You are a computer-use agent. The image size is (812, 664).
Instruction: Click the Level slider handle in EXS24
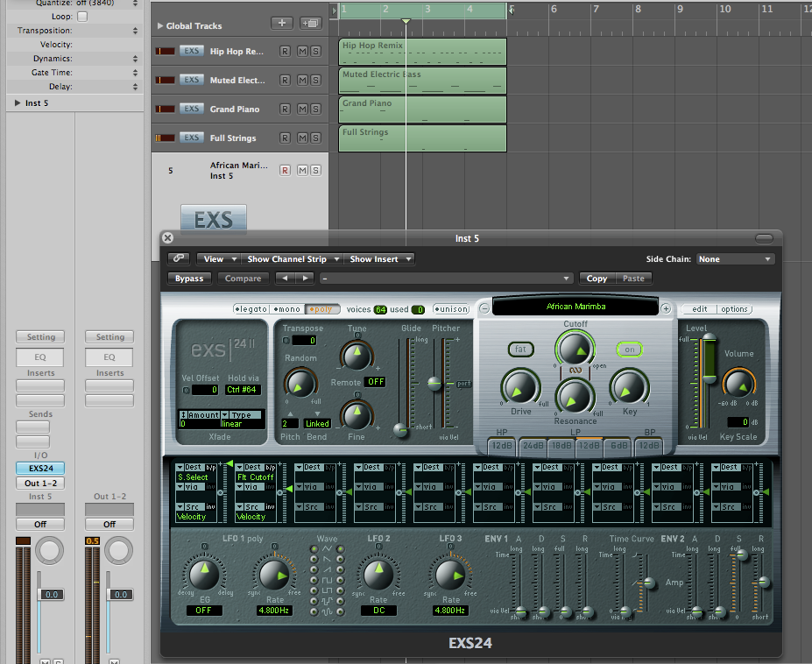coord(709,338)
